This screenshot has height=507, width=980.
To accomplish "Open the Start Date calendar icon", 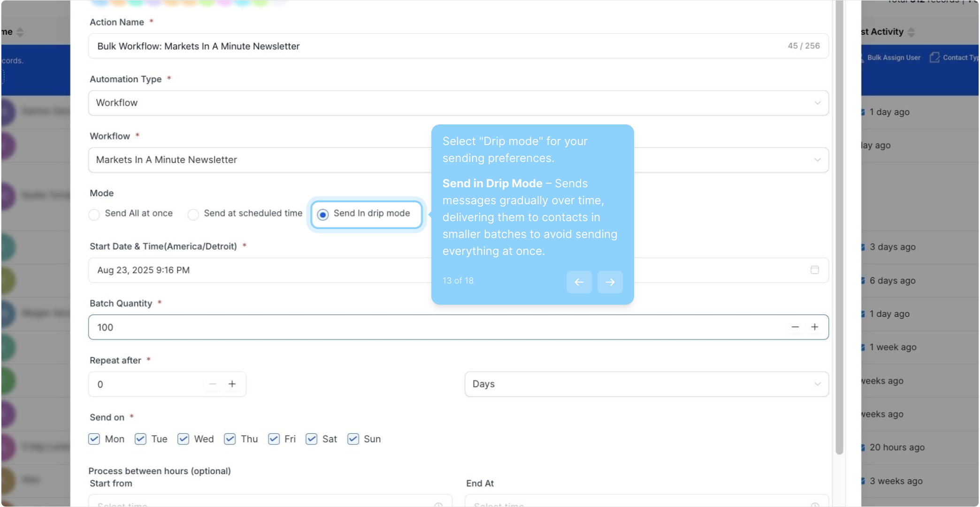I will (x=815, y=270).
